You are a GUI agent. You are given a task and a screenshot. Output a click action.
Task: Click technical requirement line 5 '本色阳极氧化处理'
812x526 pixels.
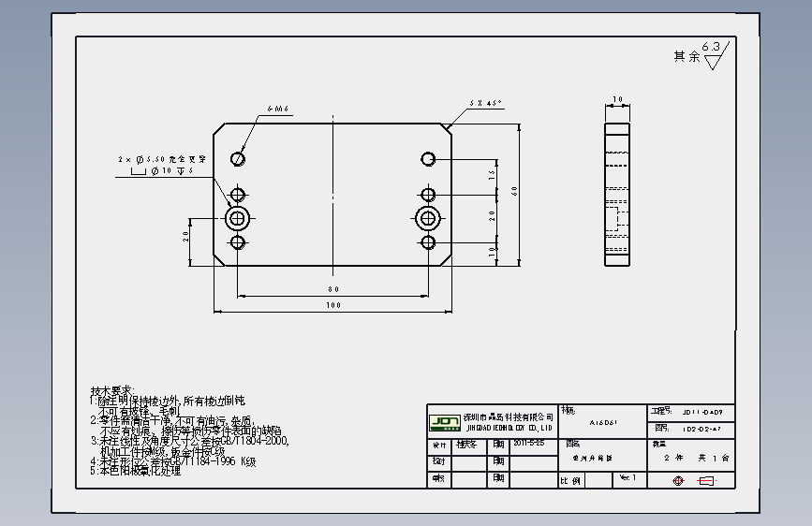coord(136,471)
